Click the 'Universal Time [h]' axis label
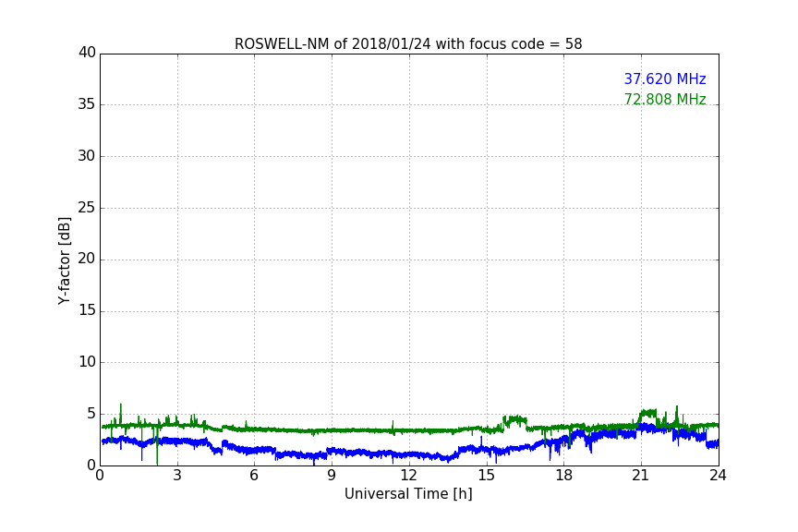Viewport: 798px width, 532px height. pyautogui.click(x=408, y=494)
